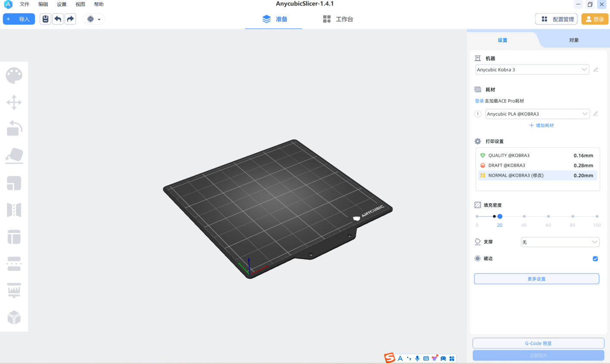Select DRAFT @KOBRA3 0.28mm print profile
610x364 pixels.
point(537,165)
